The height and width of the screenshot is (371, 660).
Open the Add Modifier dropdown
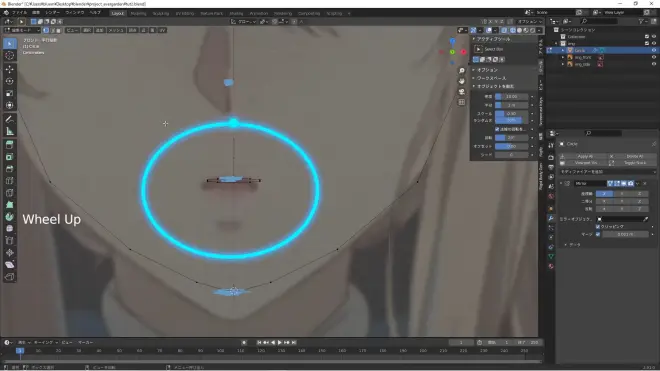click(607, 172)
